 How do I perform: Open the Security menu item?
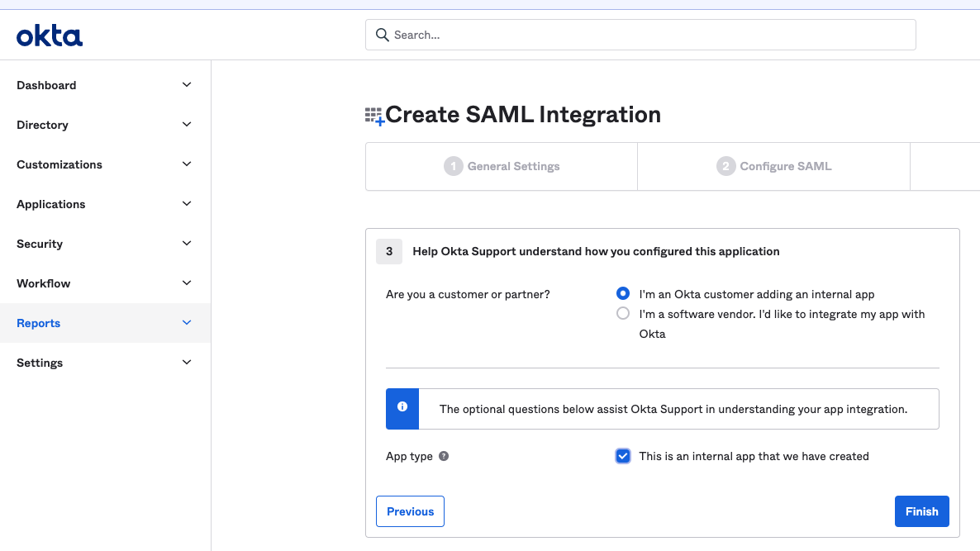click(x=105, y=244)
